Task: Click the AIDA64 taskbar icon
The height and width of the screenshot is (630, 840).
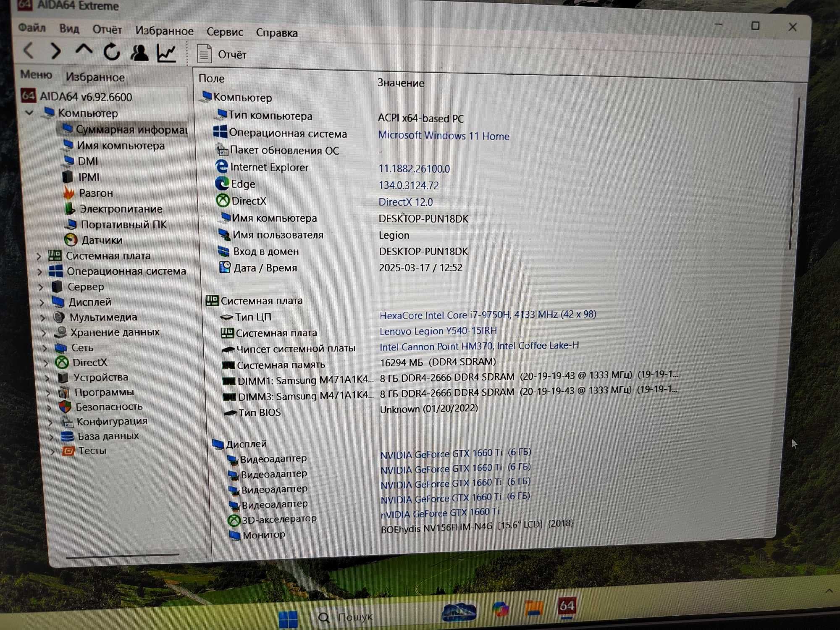Action: (567, 606)
